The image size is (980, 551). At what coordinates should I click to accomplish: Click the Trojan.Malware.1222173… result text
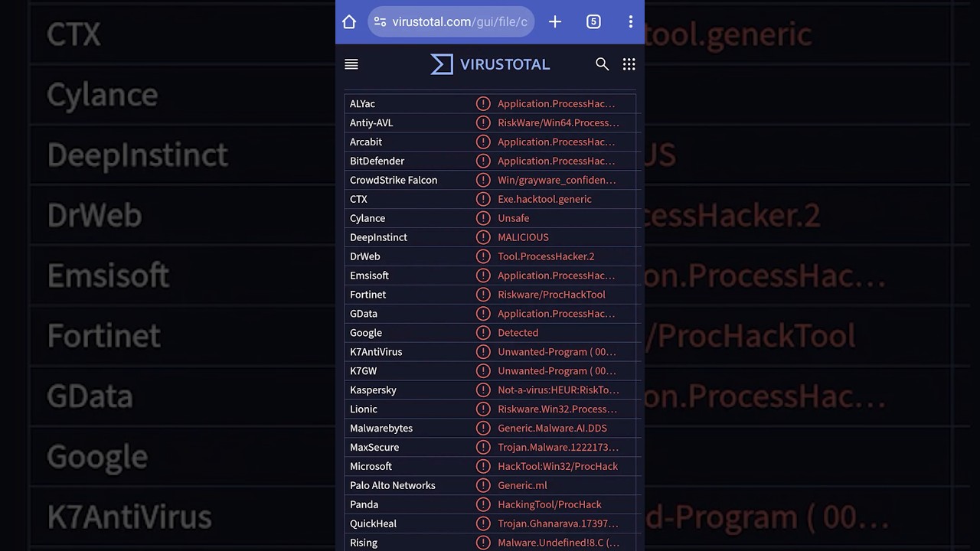[558, 448]
